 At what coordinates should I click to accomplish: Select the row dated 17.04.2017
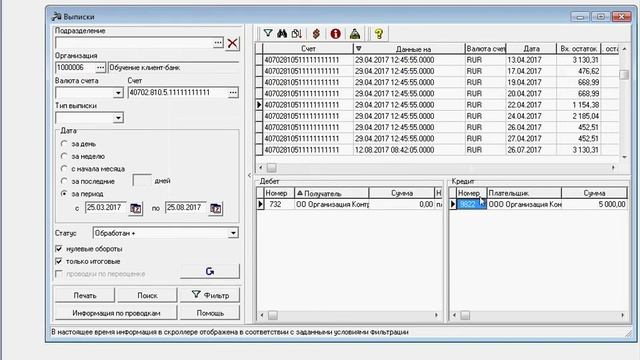pyautogui.click(x=437, y=71)
